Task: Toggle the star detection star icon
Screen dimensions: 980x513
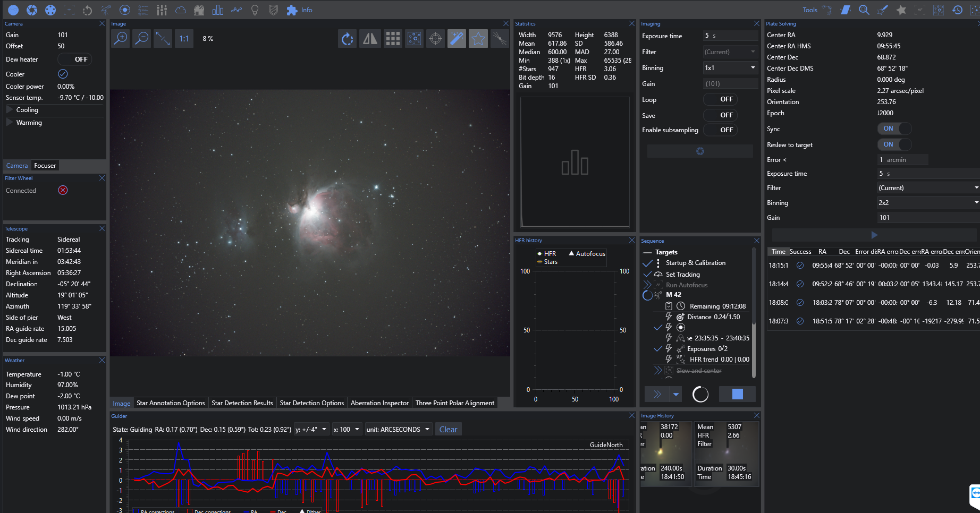Action: pyautogui.click(x=478, y=39)
